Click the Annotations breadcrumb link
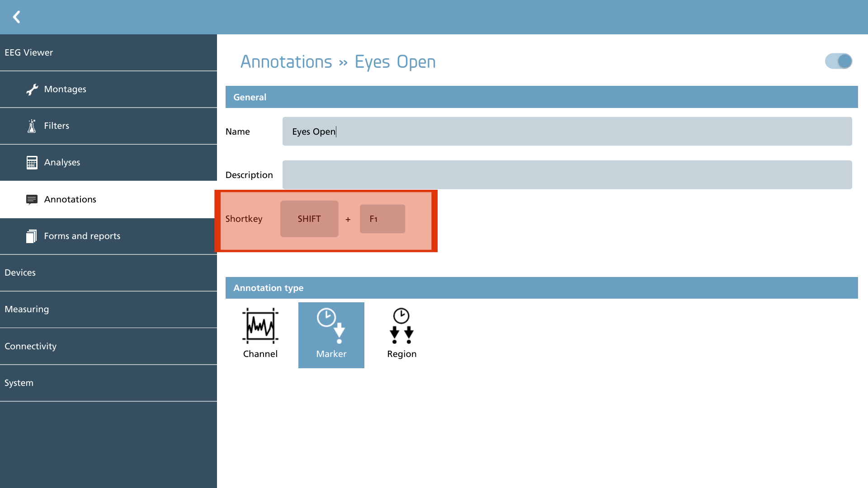This screenshot has height=488, width=868. (286, 62)
